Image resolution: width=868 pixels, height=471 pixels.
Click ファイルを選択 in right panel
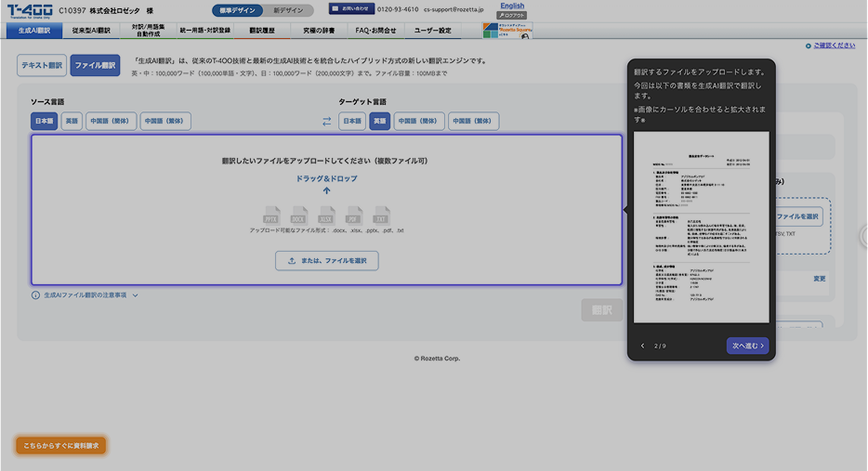pyautogui.click(x=797, y=216)
